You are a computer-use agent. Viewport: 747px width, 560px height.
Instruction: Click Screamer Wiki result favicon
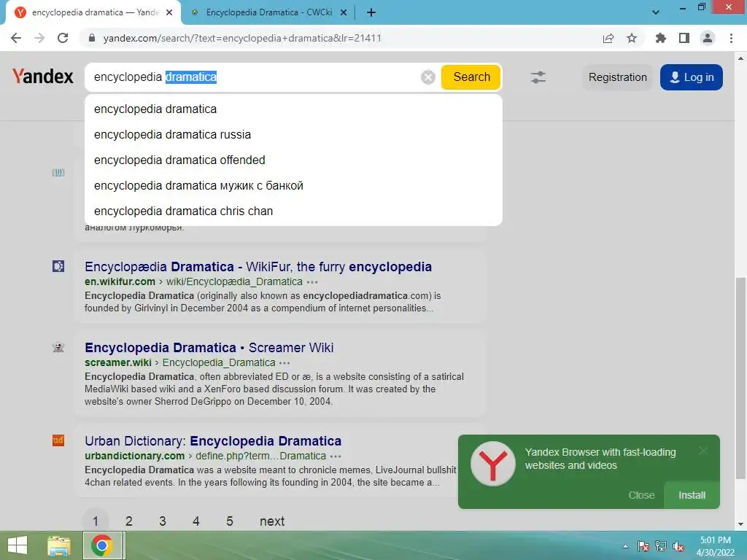coord(58,347)
